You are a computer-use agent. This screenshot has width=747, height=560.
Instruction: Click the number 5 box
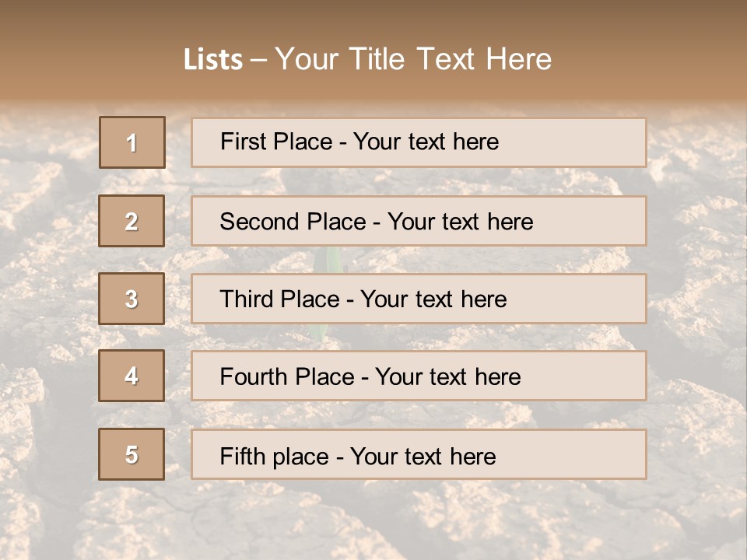click(x=132, y=454)
